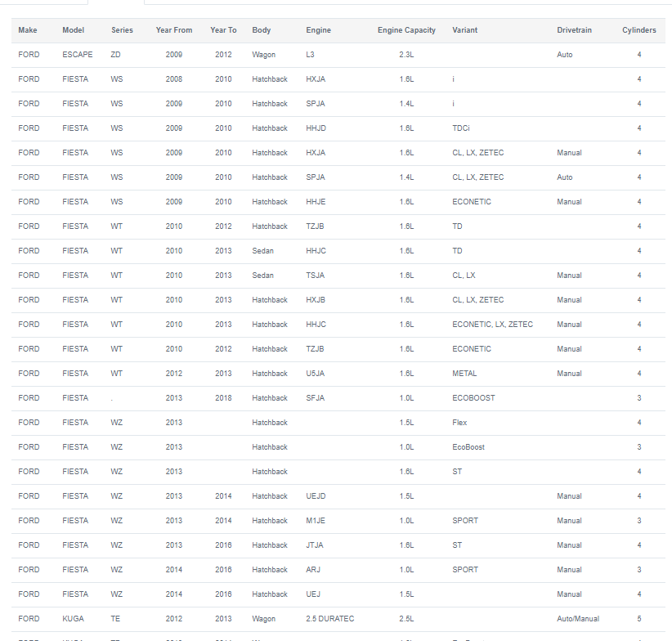Select the ESCAPE model cell

point(78,55)
